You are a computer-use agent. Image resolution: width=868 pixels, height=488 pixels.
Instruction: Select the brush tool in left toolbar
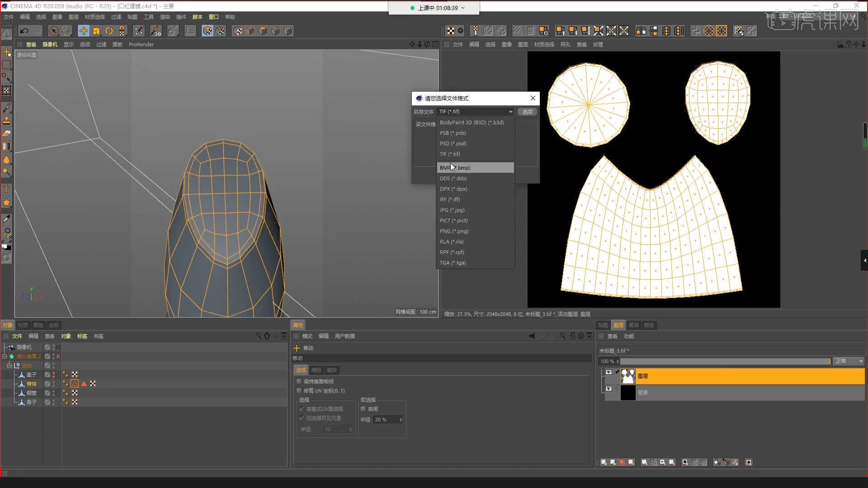click(x=6, y=108)
